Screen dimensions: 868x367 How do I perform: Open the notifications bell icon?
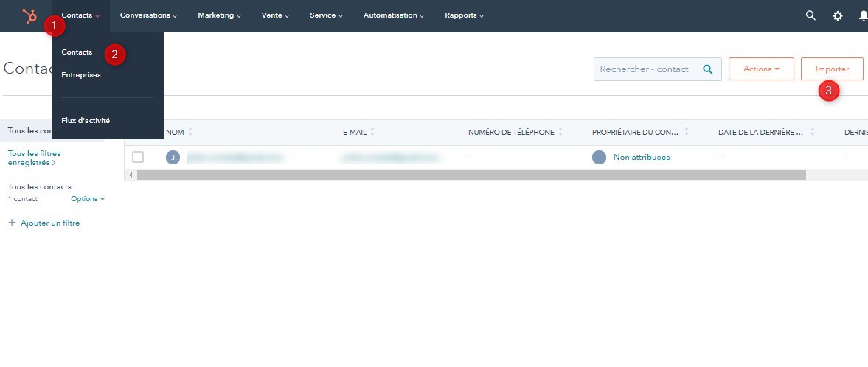point(863,16)
